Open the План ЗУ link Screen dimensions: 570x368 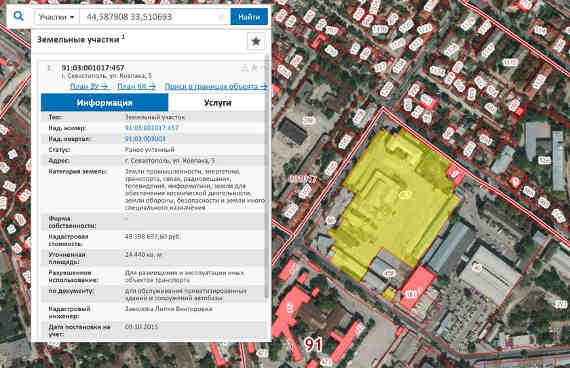click(x=89, y=86)
